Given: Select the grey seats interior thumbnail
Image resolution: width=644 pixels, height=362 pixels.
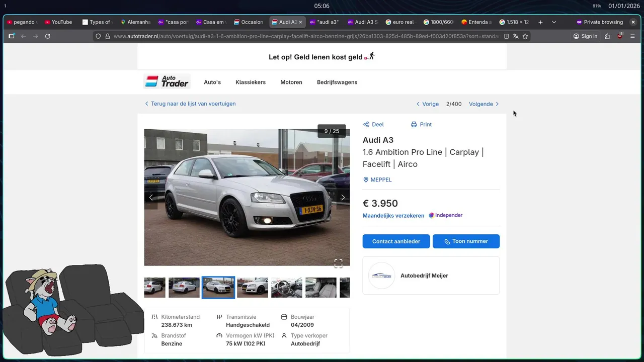Looking at the screenshot, I should tap(321, 288).
